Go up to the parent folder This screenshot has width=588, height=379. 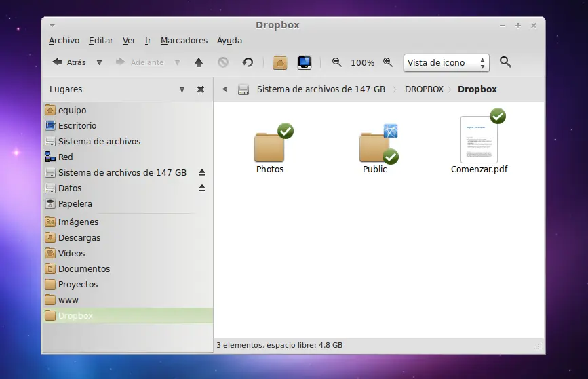tap(199, 62)
